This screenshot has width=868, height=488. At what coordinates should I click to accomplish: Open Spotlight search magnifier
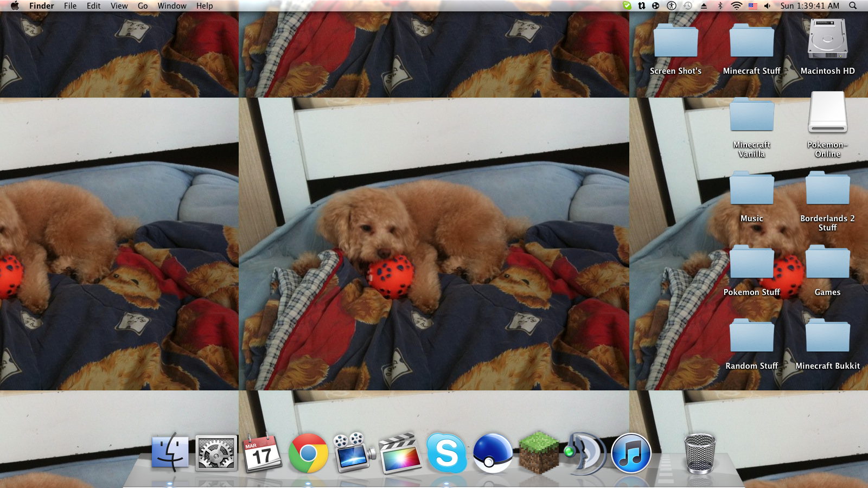tap(853, 5)
